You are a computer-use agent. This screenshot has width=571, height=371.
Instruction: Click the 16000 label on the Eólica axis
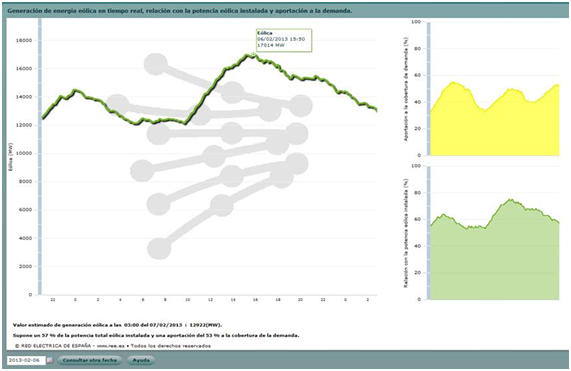pos(24,68)
